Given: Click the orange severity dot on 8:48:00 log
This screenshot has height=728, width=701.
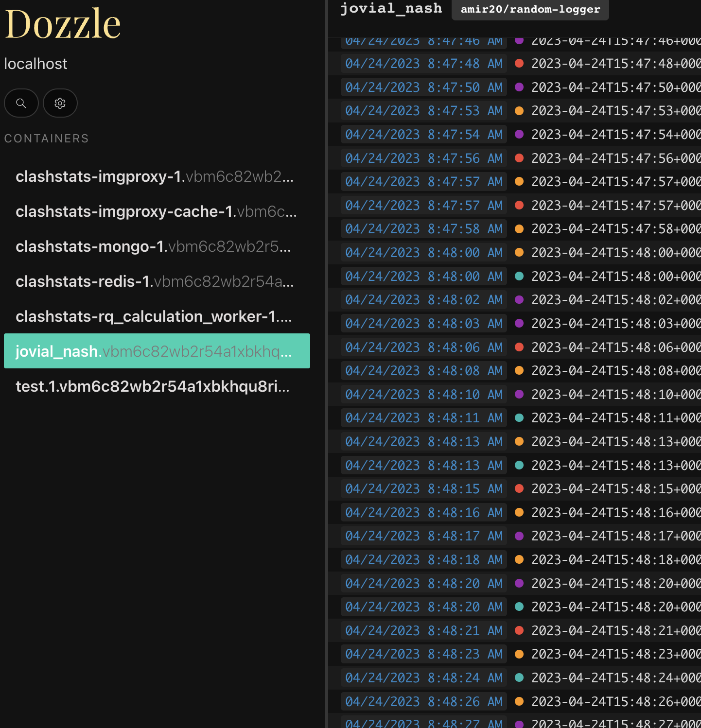Looking at the screenshot, I should [x=519, y=252].
